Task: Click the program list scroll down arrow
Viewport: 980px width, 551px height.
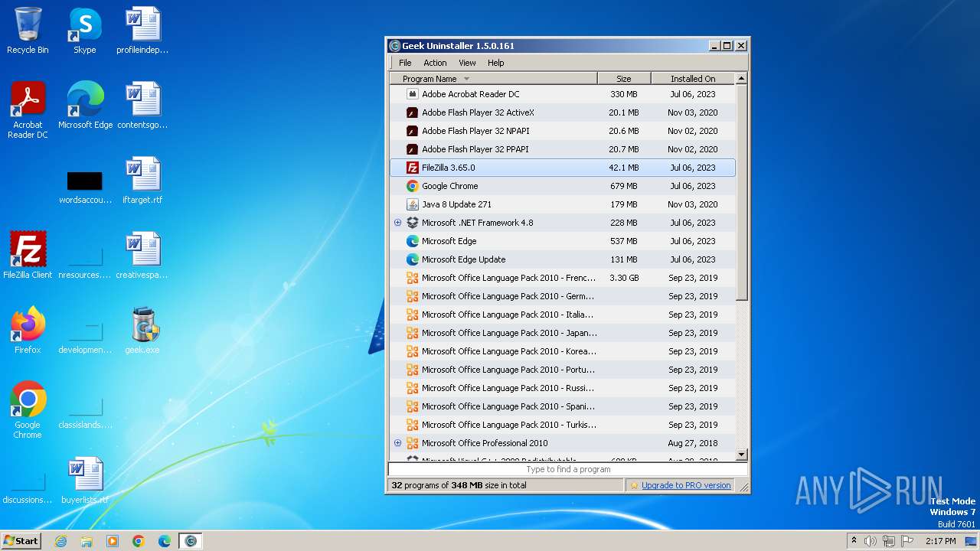Action: (741, 455)
